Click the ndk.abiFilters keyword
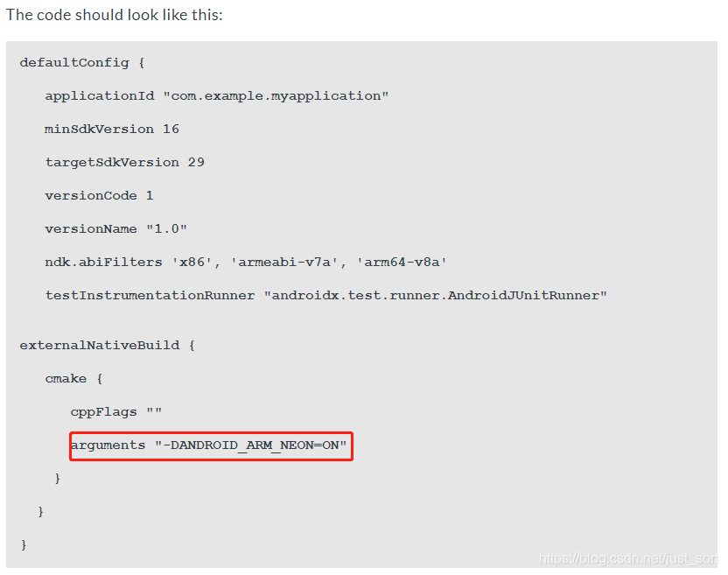The width and height of the screenshot is (728, 575). 104,263
